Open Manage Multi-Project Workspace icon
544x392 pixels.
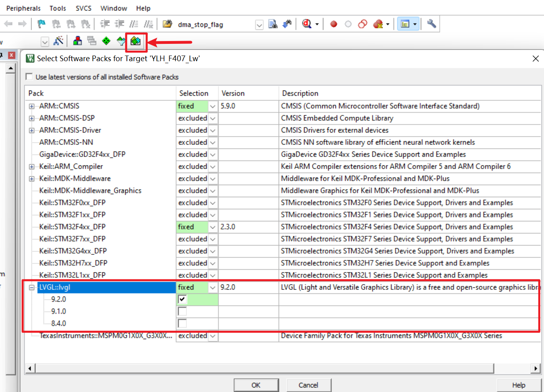tap(92, 41)
